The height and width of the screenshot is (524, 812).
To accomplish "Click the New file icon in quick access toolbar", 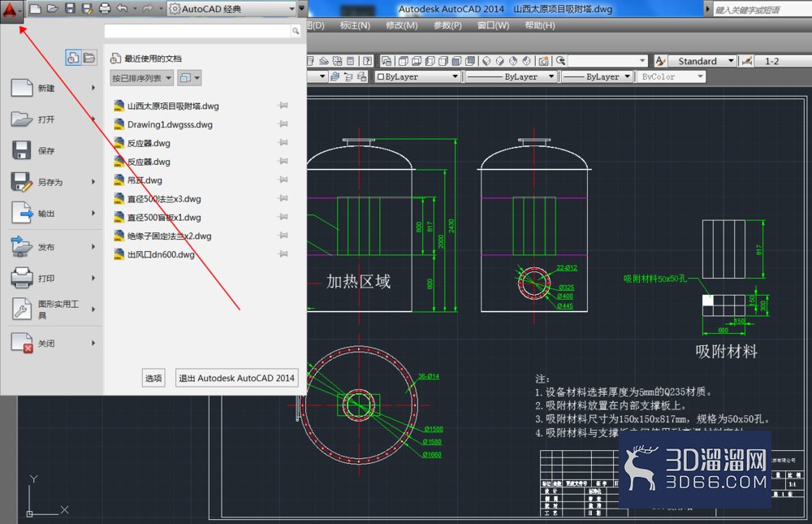I will point(35,9).
